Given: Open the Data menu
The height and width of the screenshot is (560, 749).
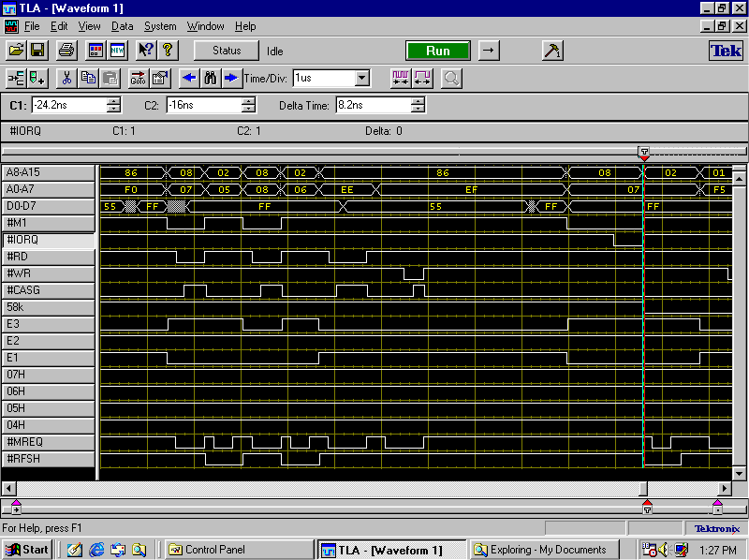Looking at the screenshot, I should click(123, 26).
